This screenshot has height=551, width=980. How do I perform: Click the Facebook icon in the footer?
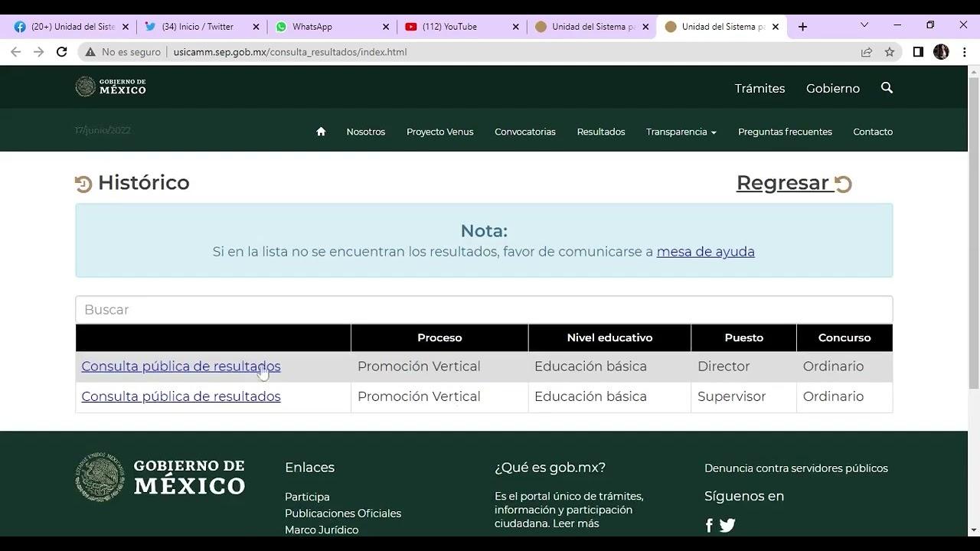(708, 525)
